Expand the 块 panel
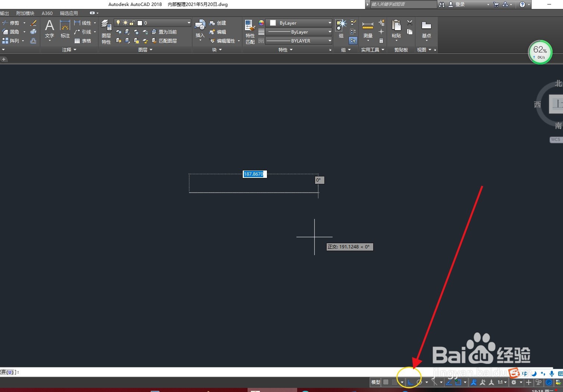This screenshot has height=392, width=563. click(217, 50)
